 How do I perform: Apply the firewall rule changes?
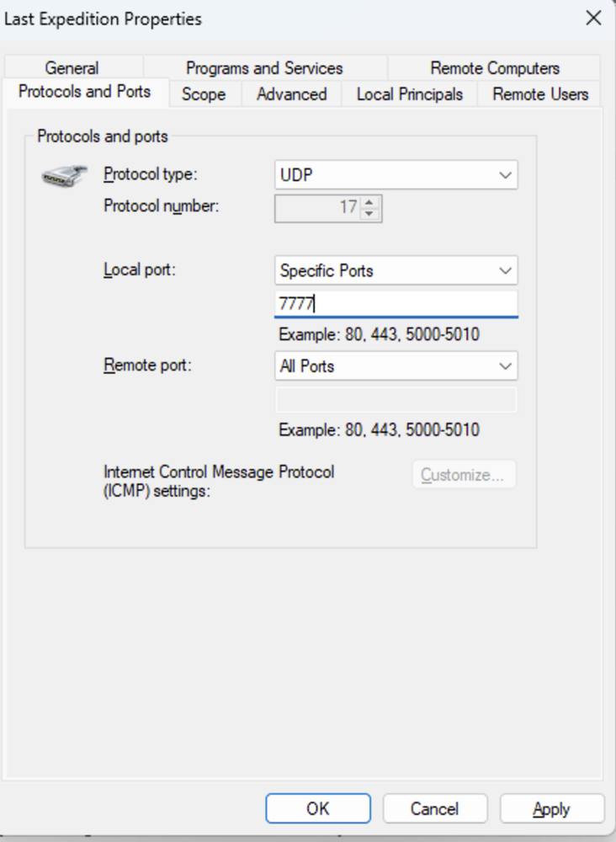point(551,808)
